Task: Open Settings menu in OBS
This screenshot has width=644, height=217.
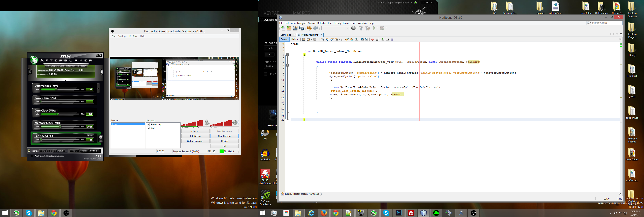Action: tap(122, 36)
